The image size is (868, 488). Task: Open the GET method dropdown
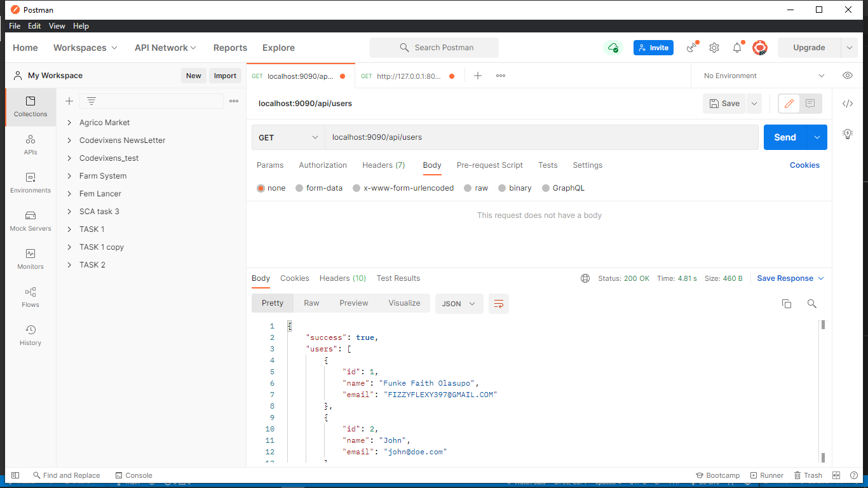tap(288, 137)
